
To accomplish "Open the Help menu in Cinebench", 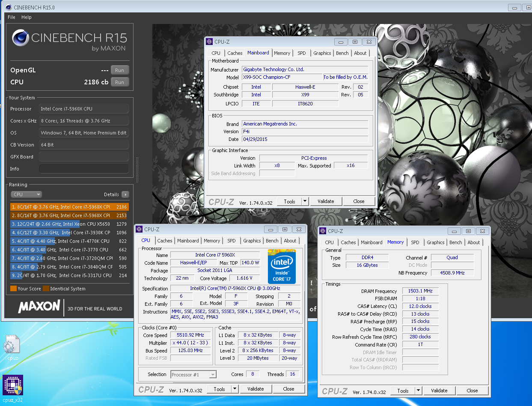I will point(27,17).
